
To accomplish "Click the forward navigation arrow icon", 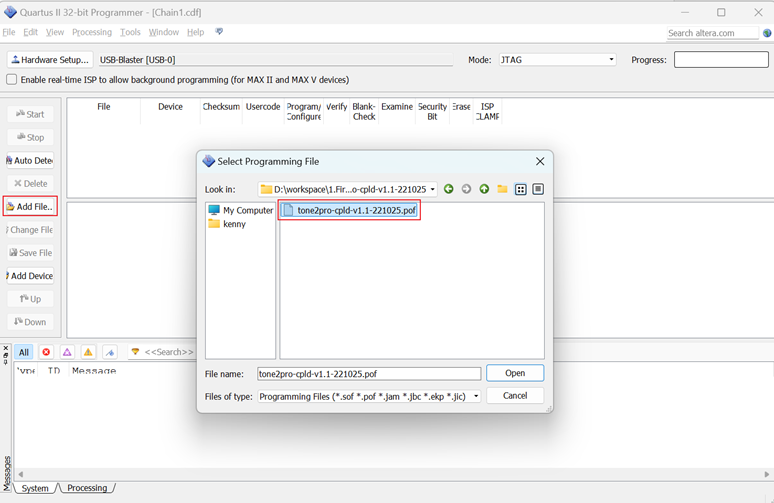I will pos(466,189).
